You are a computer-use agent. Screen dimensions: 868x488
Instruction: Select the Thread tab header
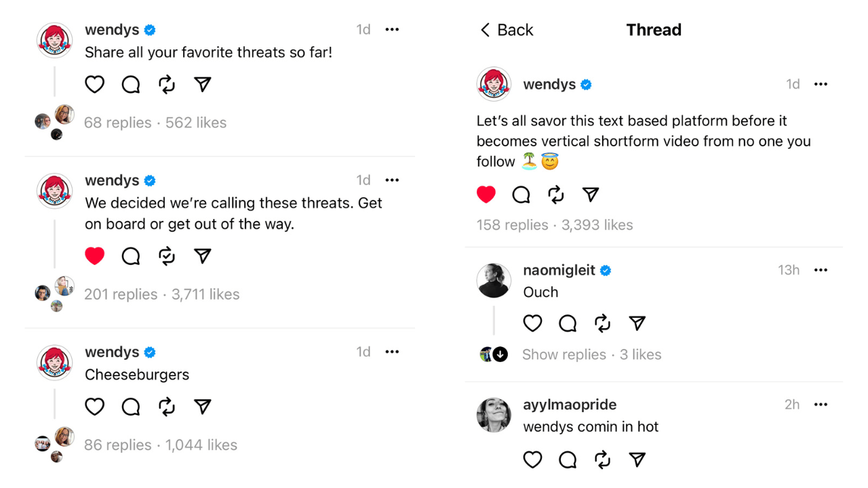(653, 29)
